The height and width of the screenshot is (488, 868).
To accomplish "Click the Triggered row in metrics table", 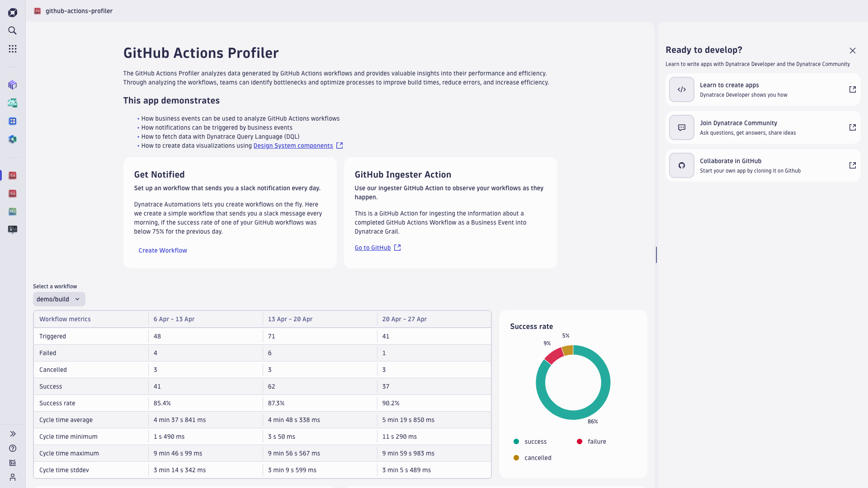I will pos(262,336).
